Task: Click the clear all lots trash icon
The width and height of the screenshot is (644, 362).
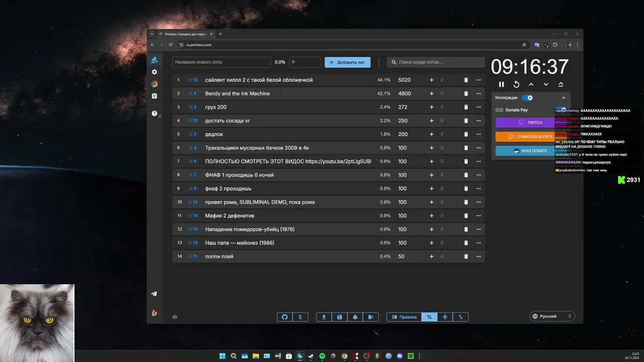Action: click(x=371, y=317)
